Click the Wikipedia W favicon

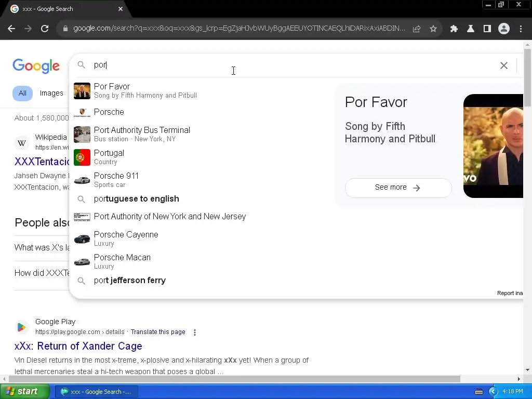(x=22, y=143)
